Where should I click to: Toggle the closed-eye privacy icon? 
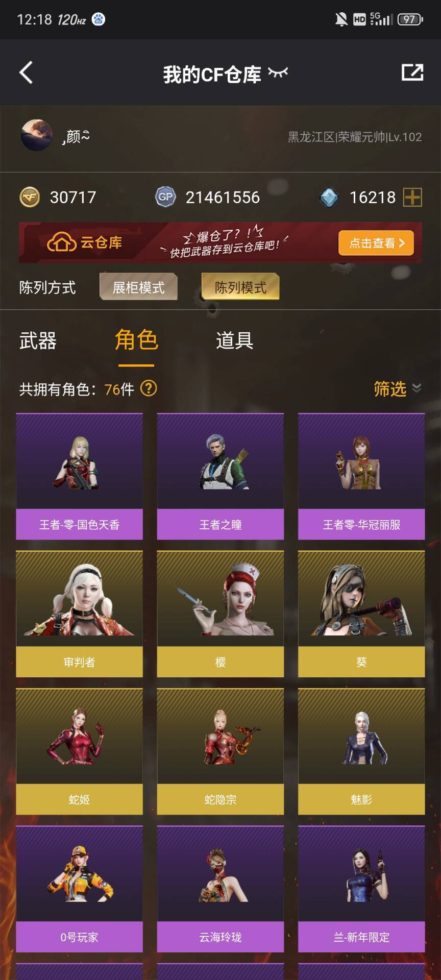point(278,73)
